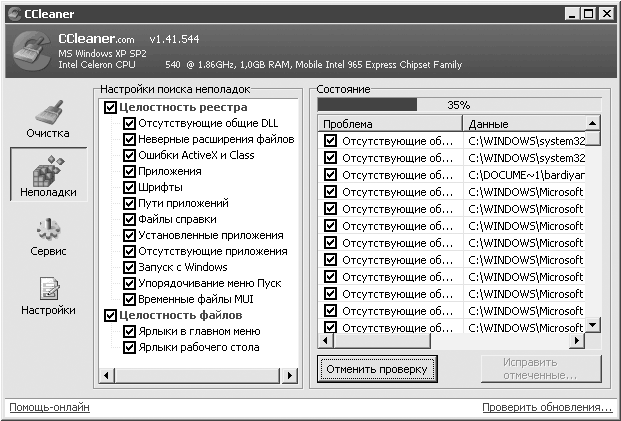This screenshot has height=421, width=621.
Task: Open the Настройки options icon
Action: coord(47,289)
